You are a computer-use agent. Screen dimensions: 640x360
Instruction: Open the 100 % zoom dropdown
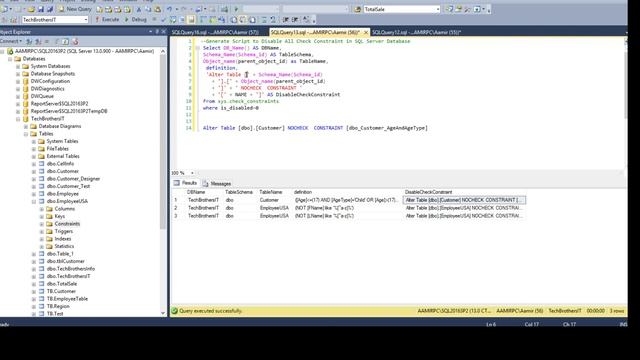(192, 173)
